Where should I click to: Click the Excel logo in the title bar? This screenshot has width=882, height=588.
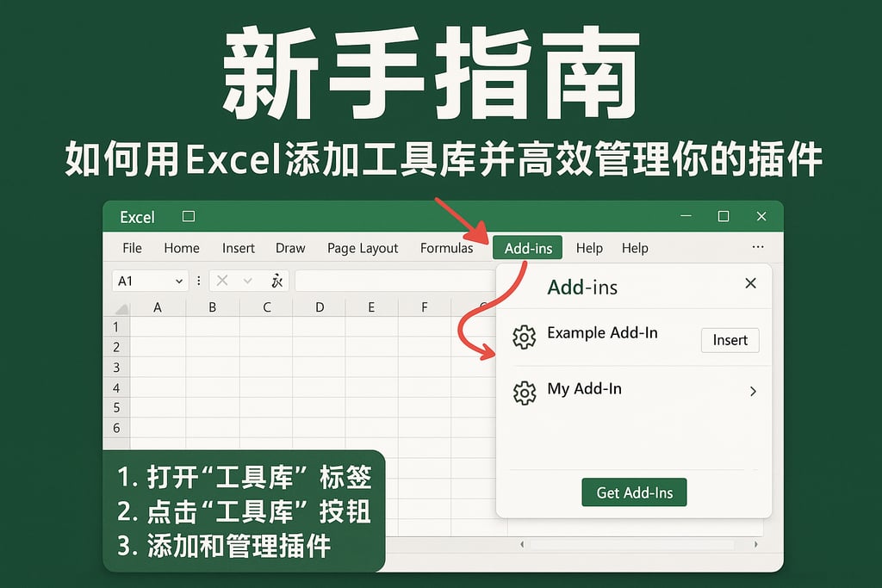(137, 217)
